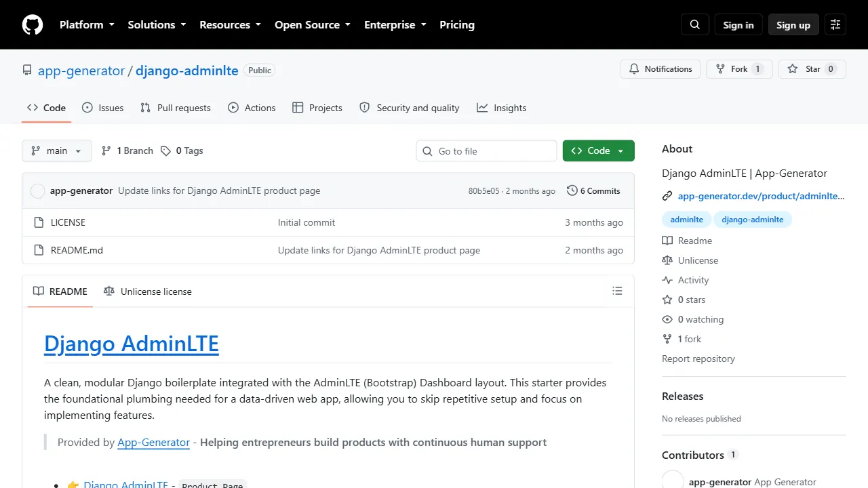Image resolution: width=868 pixels, height=488 pixels.
Task: Open the Security and quality tab
Action: click(x=409, y=108)
